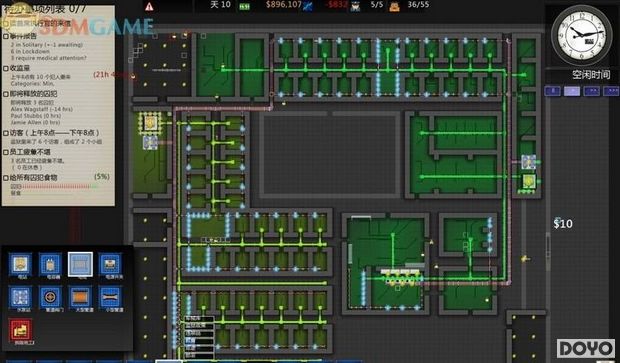The image size is (620, 363).
Task: Click the guard icon beside 5/5
Action: click(355, 6)
